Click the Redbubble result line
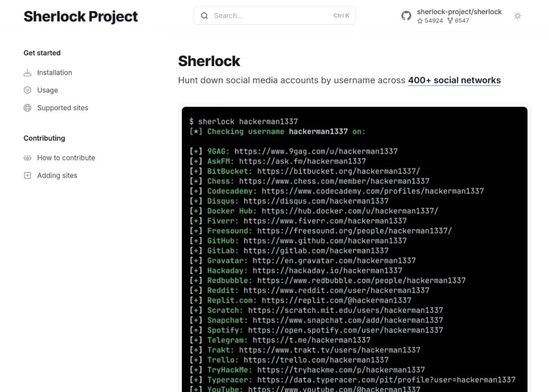549x392 pixels. (327, 281)
